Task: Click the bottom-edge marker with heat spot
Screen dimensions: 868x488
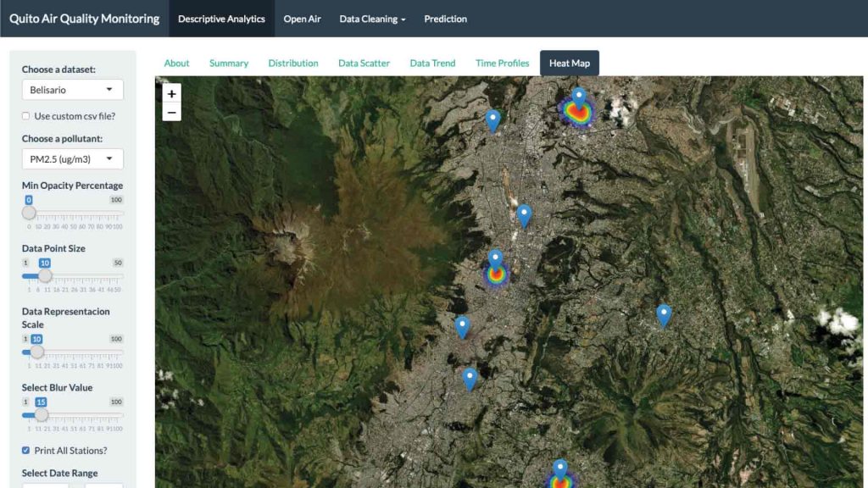Action: (x=559, y=469)
